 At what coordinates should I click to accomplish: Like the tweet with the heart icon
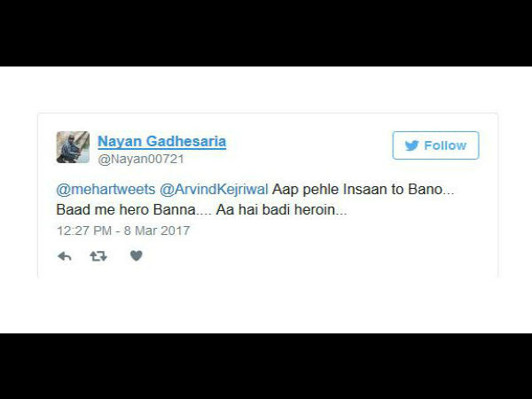point(137,256)
